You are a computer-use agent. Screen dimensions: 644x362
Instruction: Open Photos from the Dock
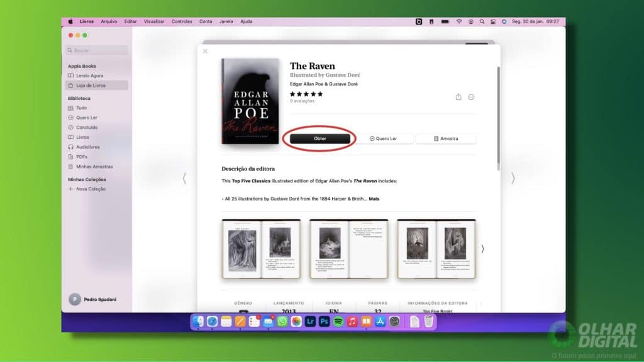296,322
